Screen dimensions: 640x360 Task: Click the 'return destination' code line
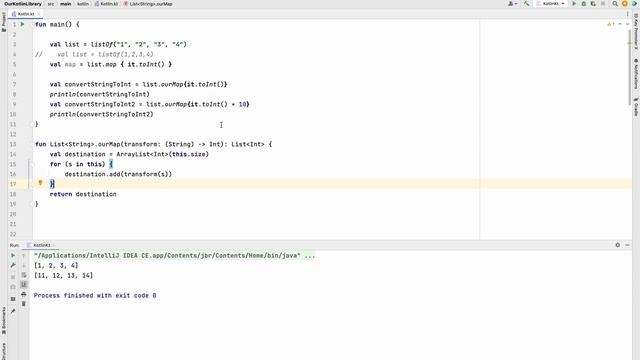83,194
